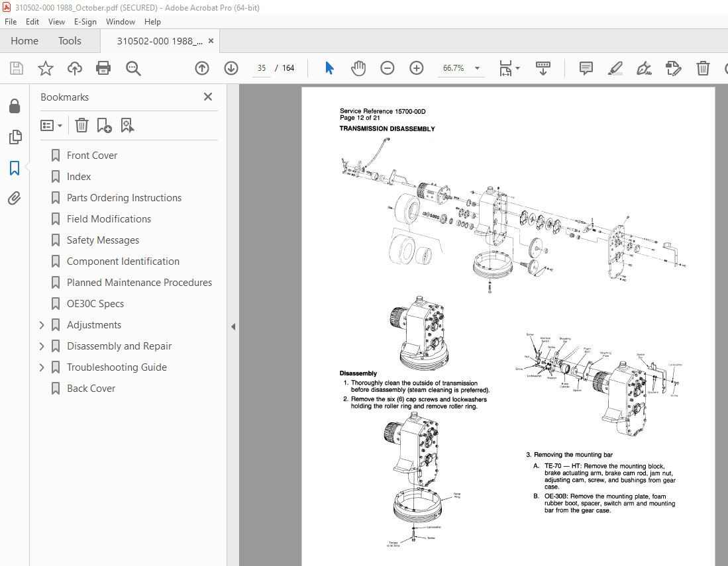Expand the Adjustments bookmark
The height and width of the screenshot is (566, 728).
41,324
